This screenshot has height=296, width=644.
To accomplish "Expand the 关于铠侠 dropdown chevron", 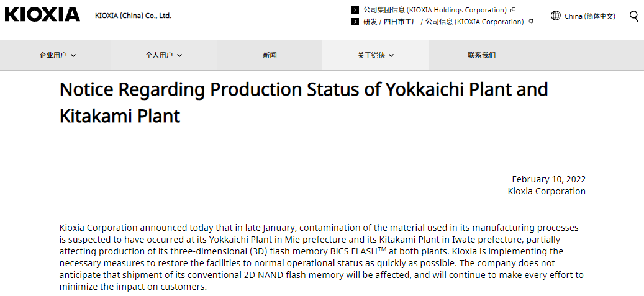I will coord(391,55).
